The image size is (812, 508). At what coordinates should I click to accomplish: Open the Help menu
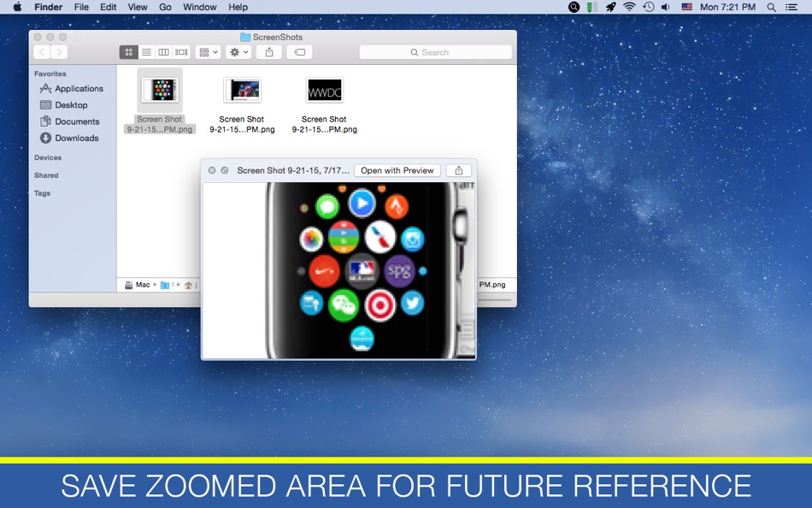(238, 7)
